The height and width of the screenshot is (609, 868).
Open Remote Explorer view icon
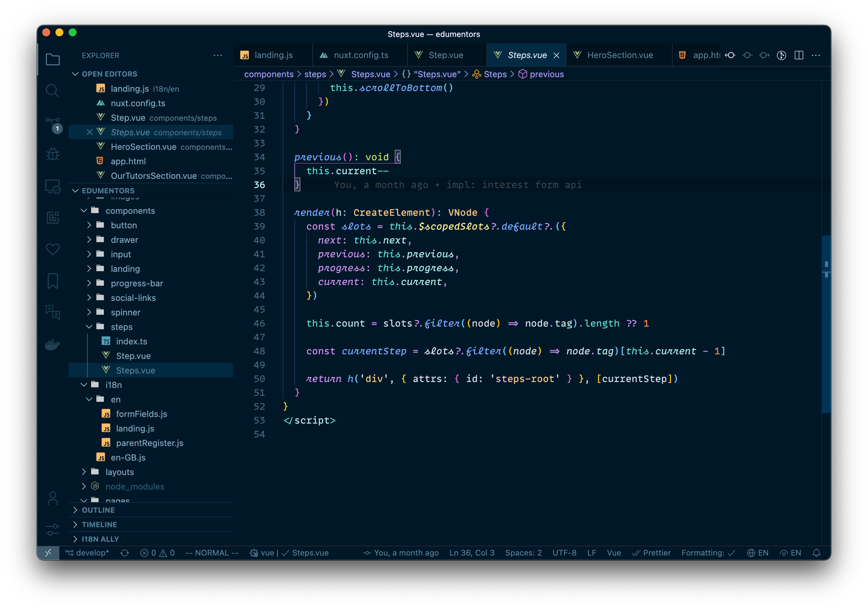(x=52, y=186)
